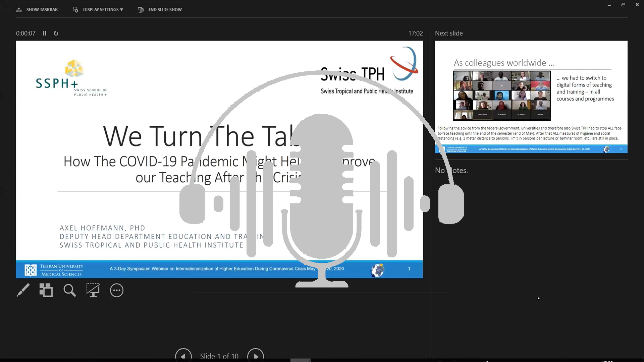Image resolution: width=644 pixels, height=362 pixels.
Task: Advance to next slide arrow
Action: tap(255, 355)
